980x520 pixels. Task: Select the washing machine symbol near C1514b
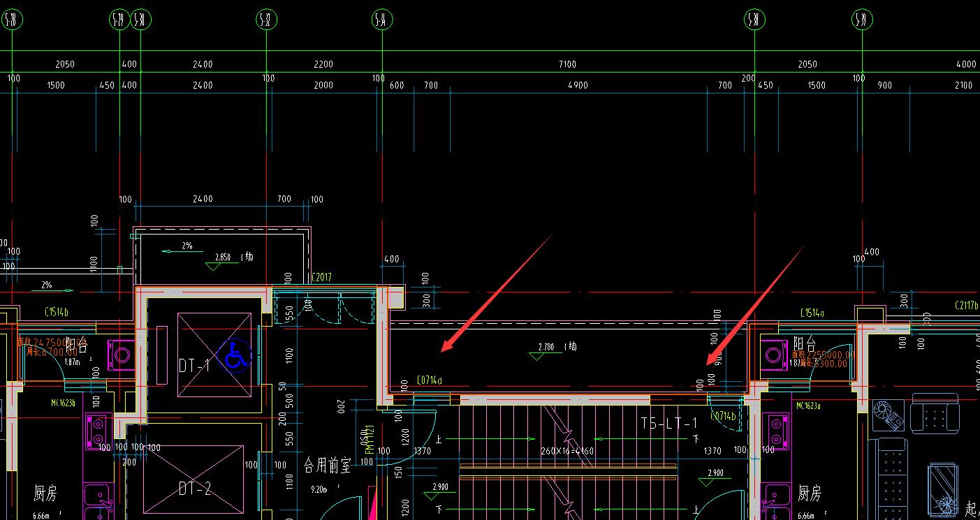[122, 355]
